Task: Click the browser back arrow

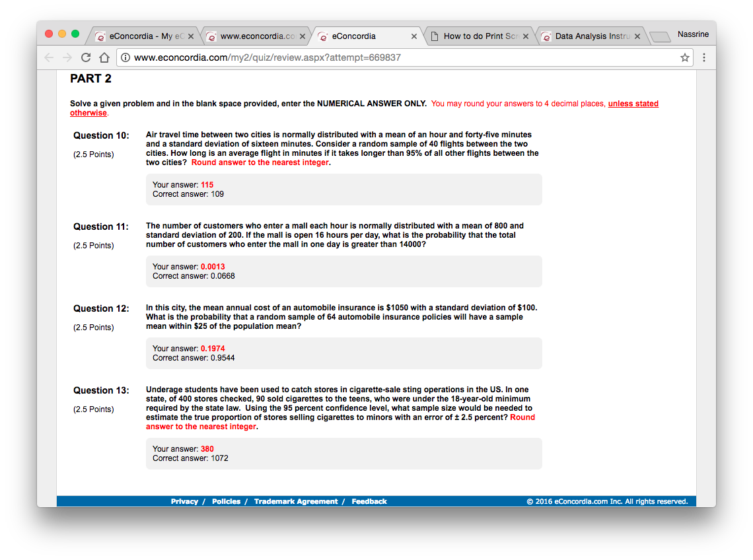Action: point(50,57)
